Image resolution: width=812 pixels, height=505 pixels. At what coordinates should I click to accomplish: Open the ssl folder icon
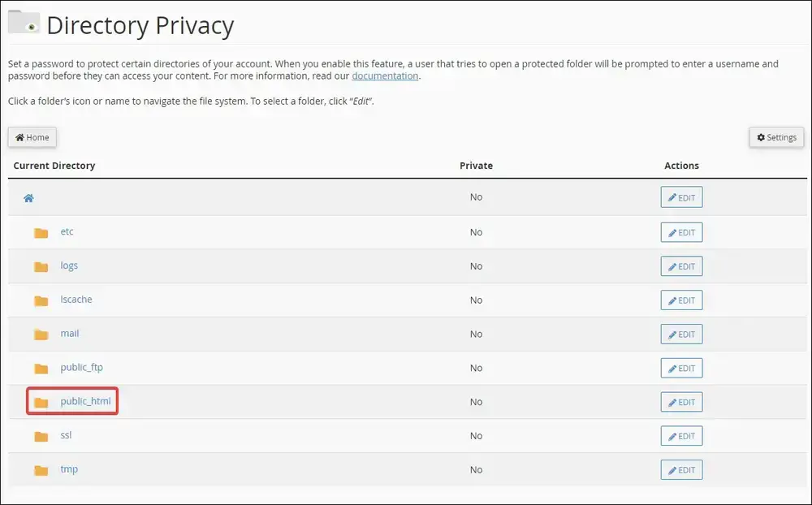tap(41, 436)
